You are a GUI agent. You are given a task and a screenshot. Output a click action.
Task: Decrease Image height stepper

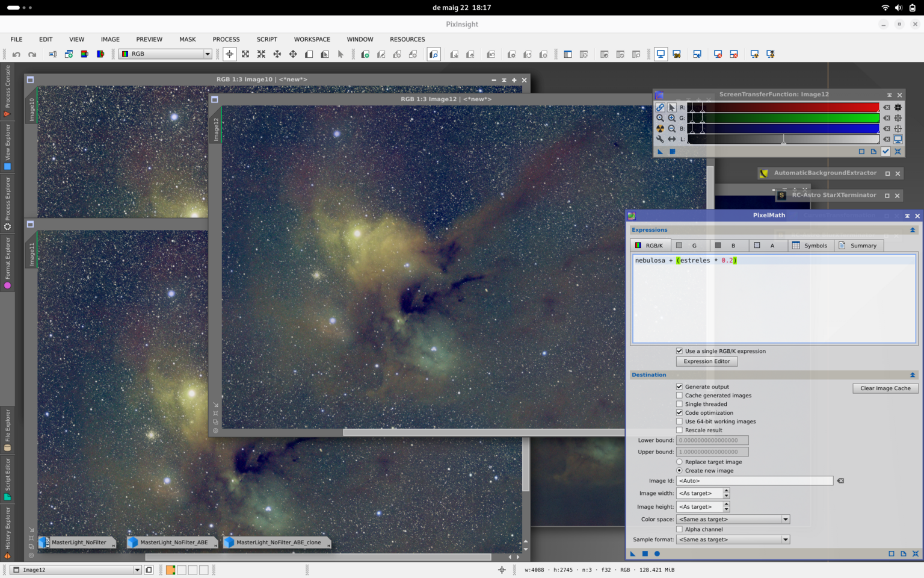point(726,509)
